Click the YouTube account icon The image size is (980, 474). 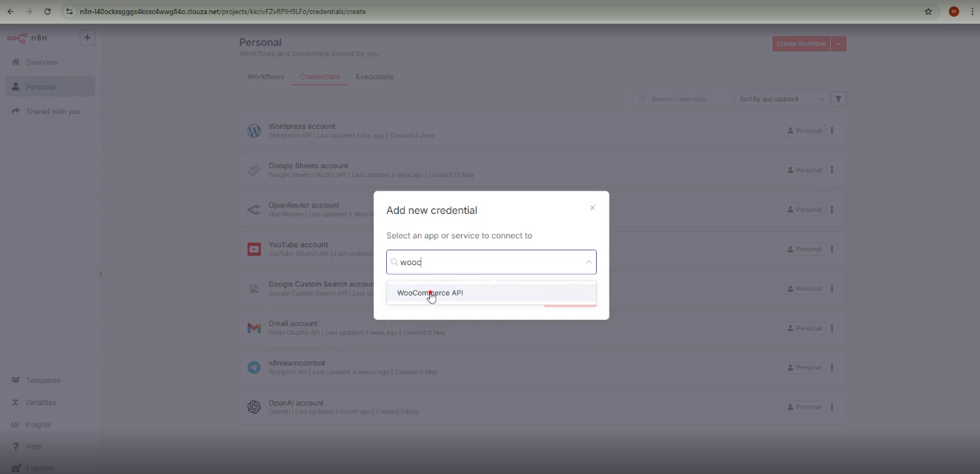[254, 250]
